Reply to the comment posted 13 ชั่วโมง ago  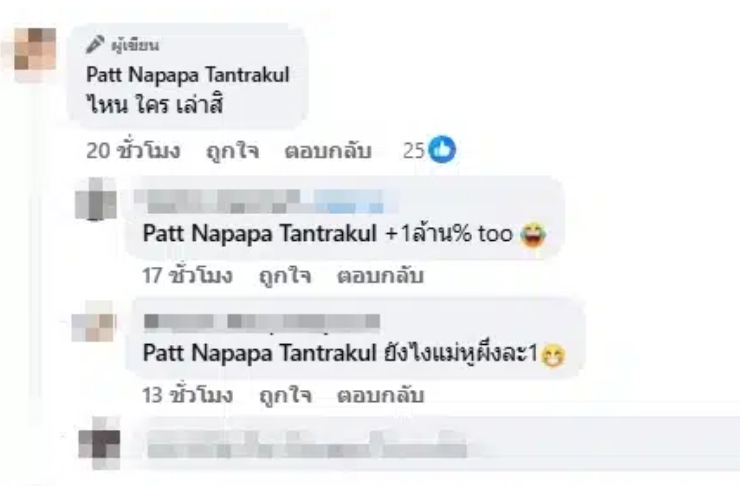click(380, 395)
